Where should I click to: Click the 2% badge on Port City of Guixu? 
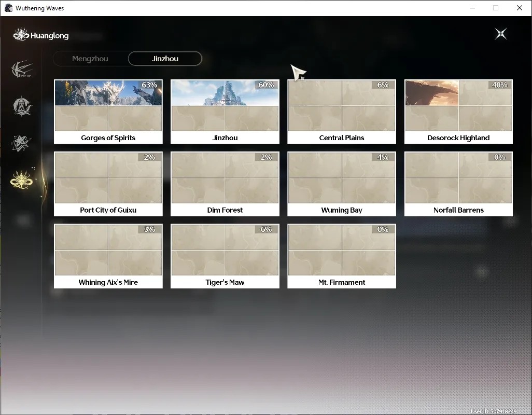coord(150,157)
